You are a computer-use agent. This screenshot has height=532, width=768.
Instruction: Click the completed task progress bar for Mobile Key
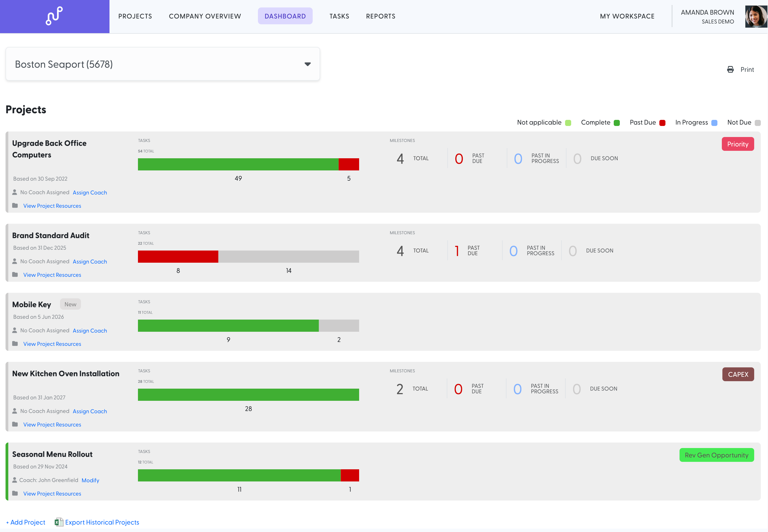(228, 325)
